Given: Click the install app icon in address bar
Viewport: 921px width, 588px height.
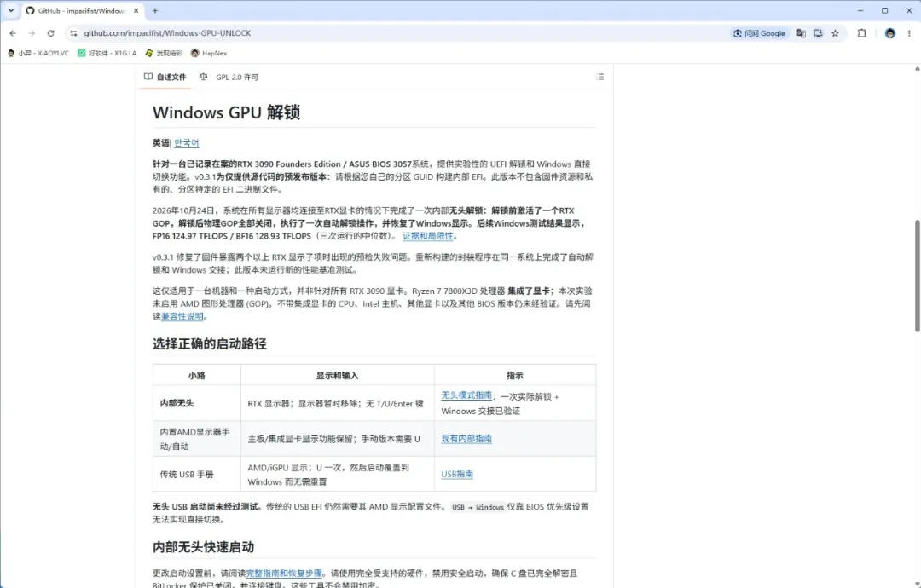Looking at the screenshot, I should click(x=818, y=33).
